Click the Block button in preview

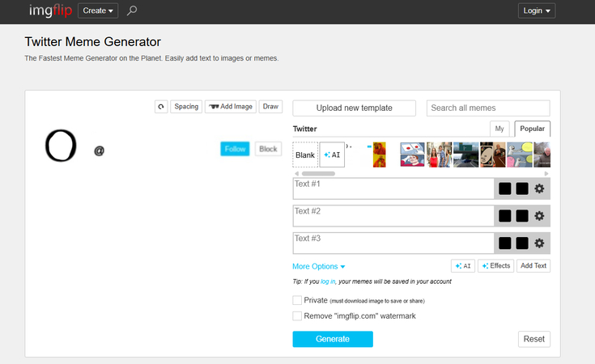[268, 149]
